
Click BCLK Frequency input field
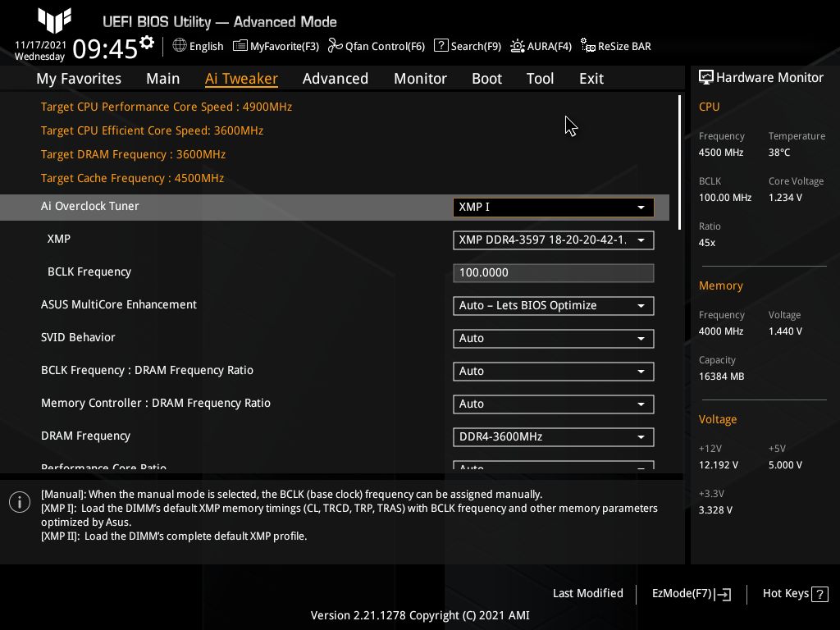[554, 272]
